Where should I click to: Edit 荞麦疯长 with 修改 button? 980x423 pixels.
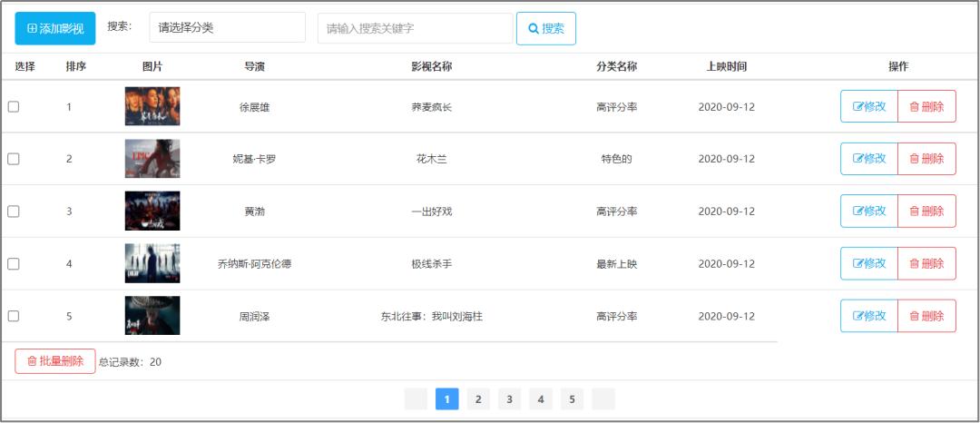(x=868, y=106)
